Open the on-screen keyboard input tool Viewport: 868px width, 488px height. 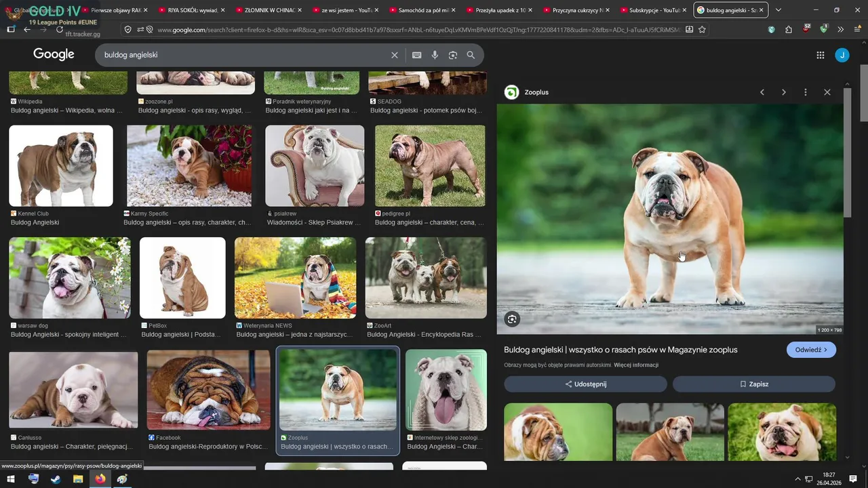coord(416,55)
